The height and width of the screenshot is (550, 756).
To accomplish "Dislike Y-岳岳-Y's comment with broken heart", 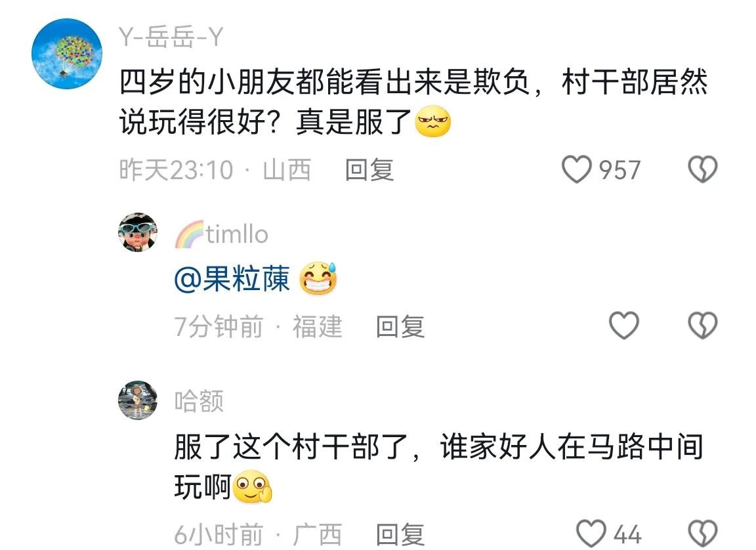I will click(702, 170).
